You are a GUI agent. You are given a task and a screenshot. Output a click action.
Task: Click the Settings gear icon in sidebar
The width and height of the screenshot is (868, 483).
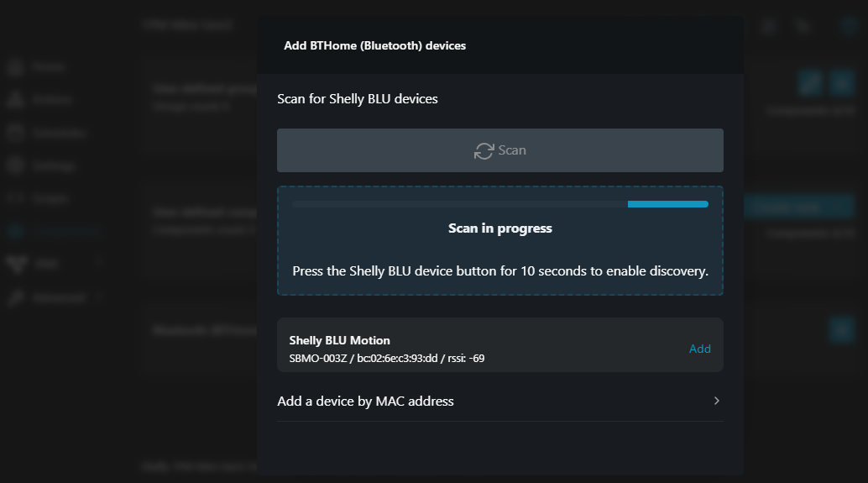pyautogui.click(x=15, y=165)
